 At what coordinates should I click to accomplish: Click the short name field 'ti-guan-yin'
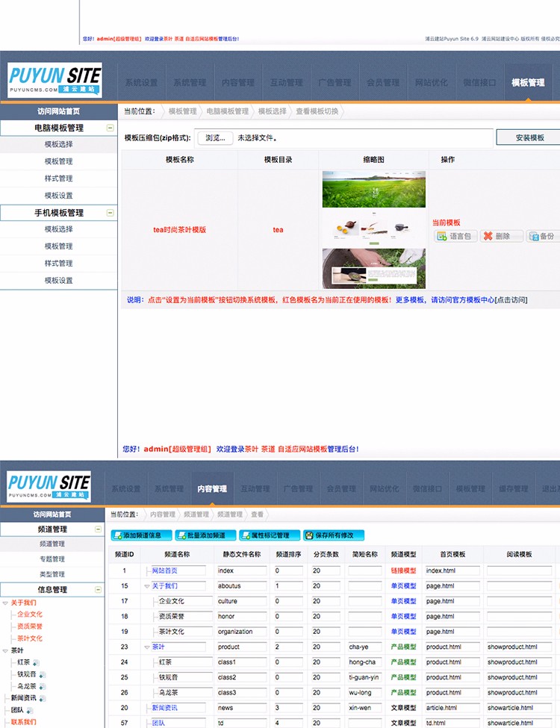tap(365, 677)
